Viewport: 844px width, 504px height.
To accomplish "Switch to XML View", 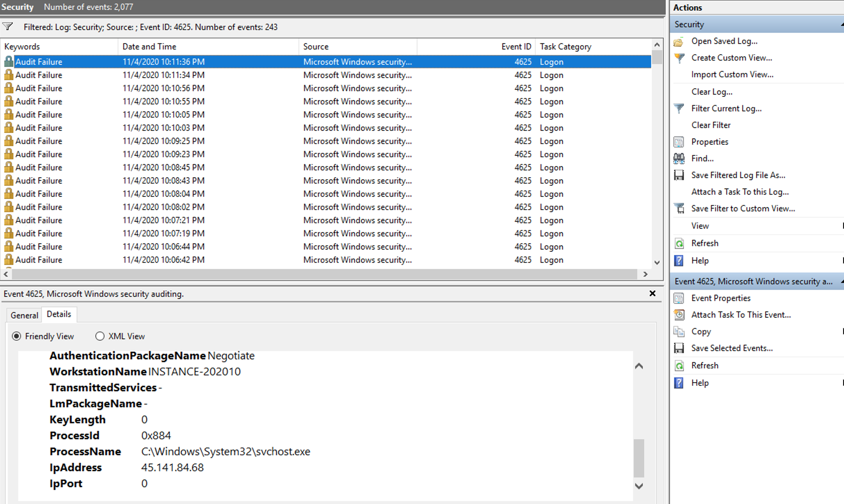I will tap(100, 336).
